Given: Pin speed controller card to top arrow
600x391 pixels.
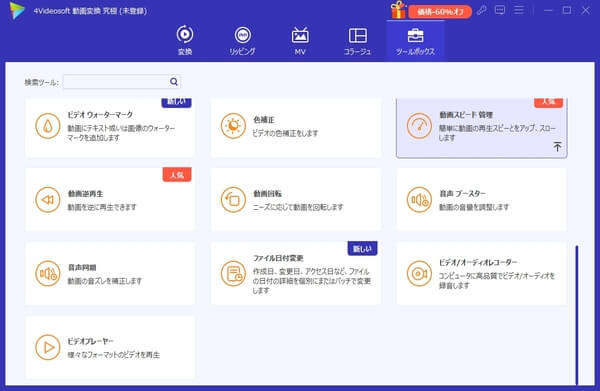Looking at the screenshot, I should [x=557, y=146].
